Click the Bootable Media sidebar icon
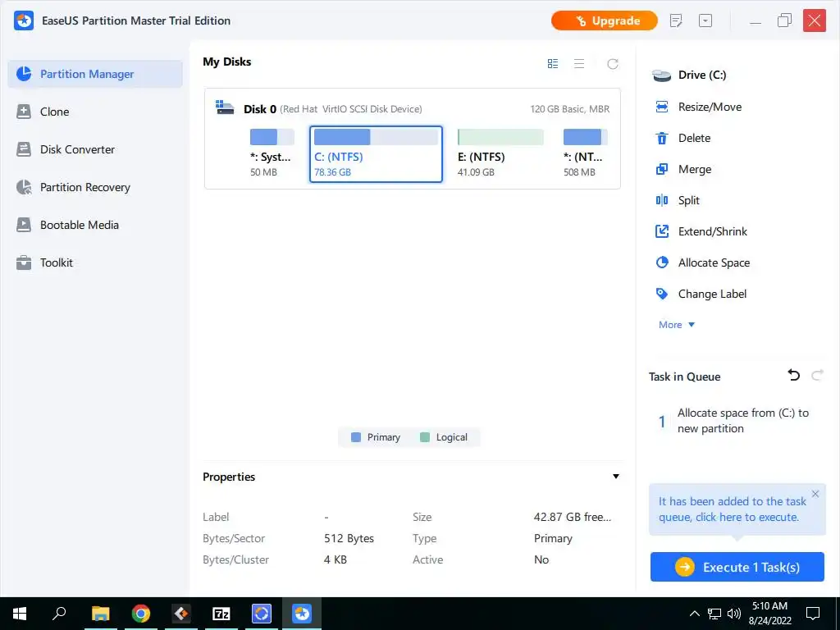 [x=24, y=225]
